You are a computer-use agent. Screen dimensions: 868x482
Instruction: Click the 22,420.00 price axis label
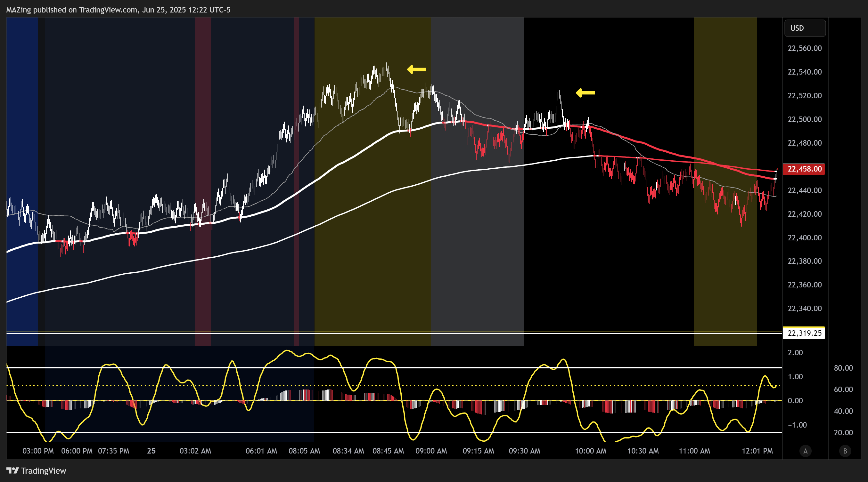coord(805,214)
